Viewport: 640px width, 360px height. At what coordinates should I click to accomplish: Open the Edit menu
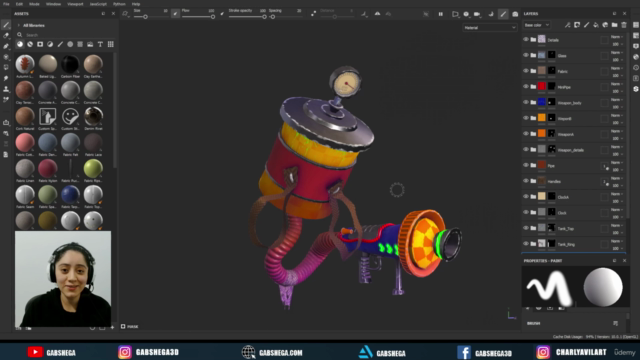coord(19,4)
